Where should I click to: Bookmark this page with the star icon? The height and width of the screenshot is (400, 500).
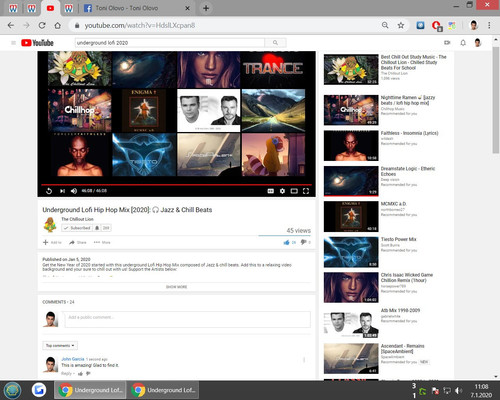401,25
